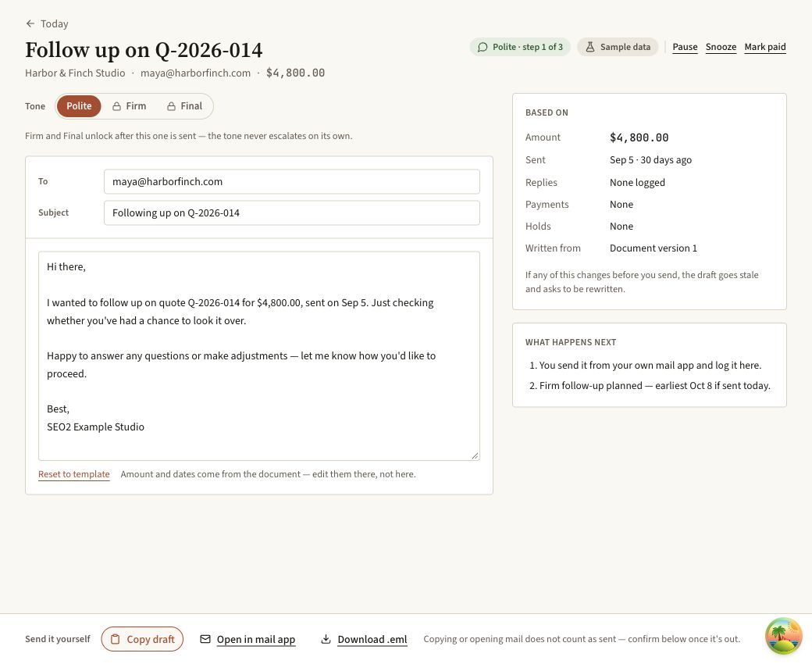This screenshot has height=664, width=812.
Task: Click the envelope icon beside Open in mail app
Action: (205, 639)
